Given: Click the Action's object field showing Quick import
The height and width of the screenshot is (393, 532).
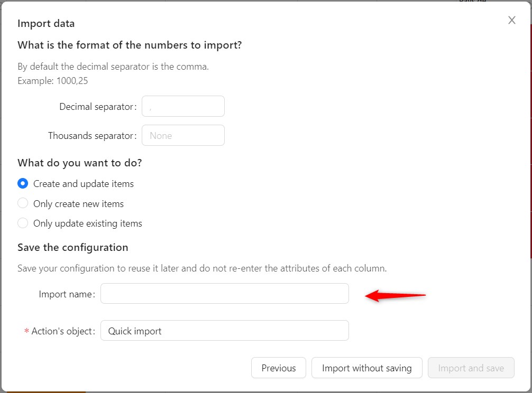Looking at the screenshot, I should (x=224, y=330).
